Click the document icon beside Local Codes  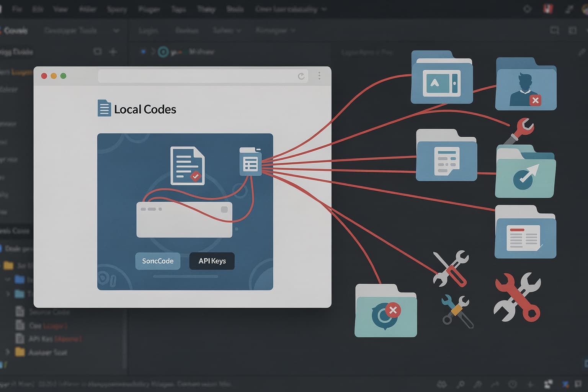point(104,108)
